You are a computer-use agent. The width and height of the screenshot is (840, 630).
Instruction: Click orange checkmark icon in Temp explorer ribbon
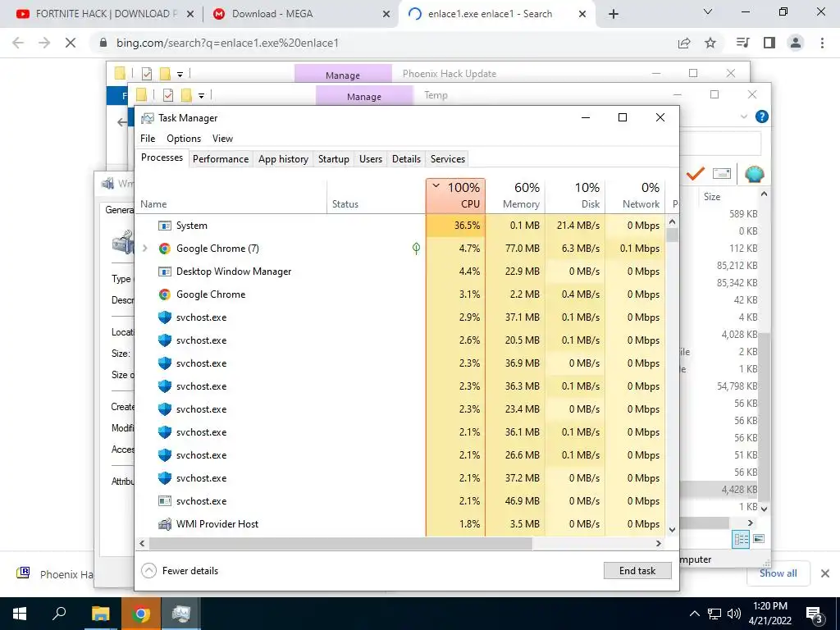pyautogui.click(x=695, y=173)
